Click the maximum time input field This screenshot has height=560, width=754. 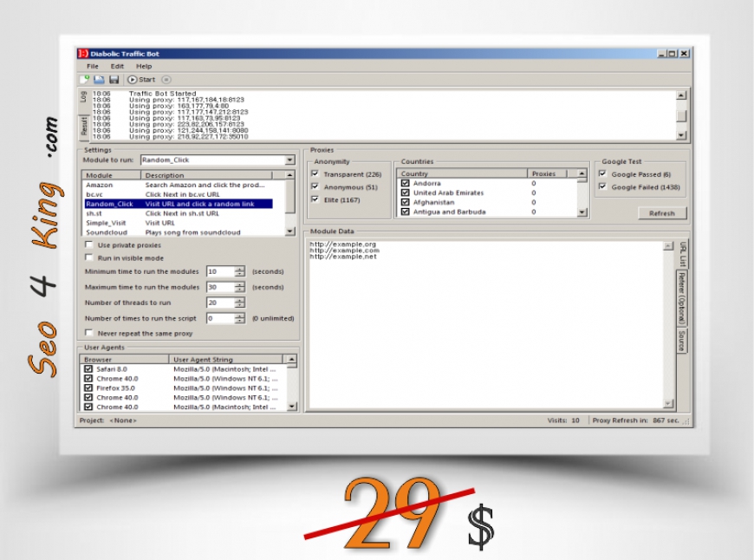point(220,287)
